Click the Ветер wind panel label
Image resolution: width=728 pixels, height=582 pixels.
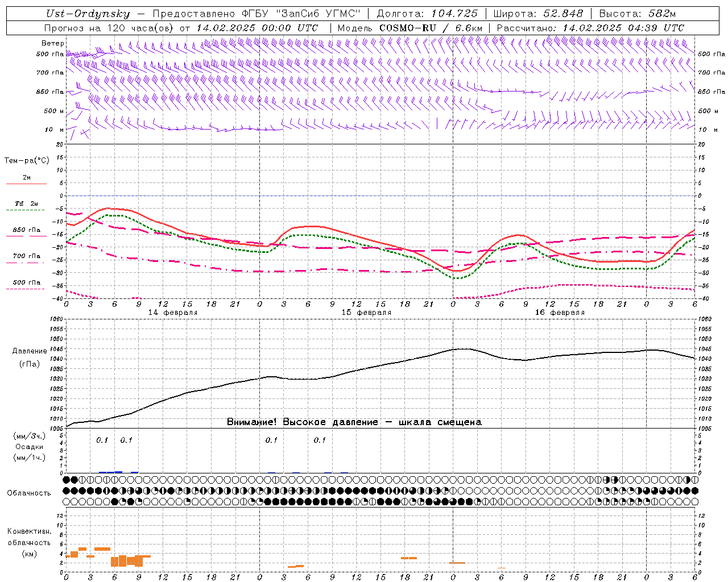[x=52, y=43]
